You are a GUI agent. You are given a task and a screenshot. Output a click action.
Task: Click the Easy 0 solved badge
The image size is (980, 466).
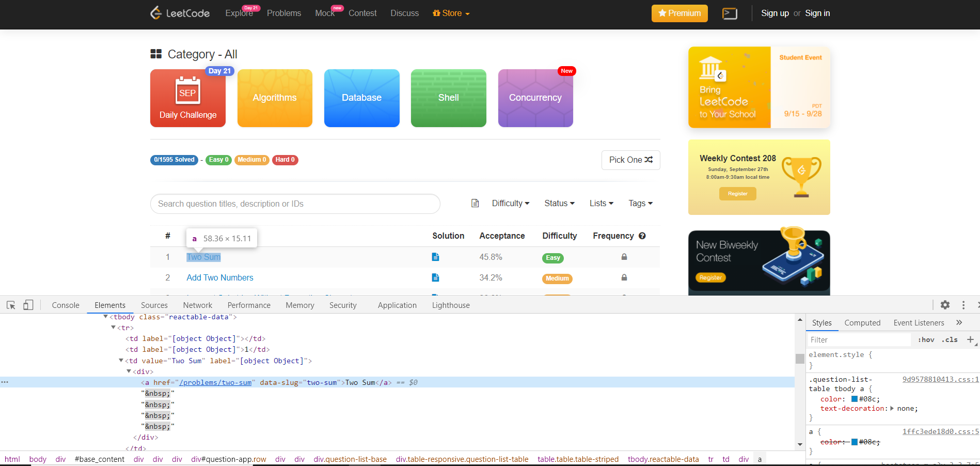click(x=218, y=160)
